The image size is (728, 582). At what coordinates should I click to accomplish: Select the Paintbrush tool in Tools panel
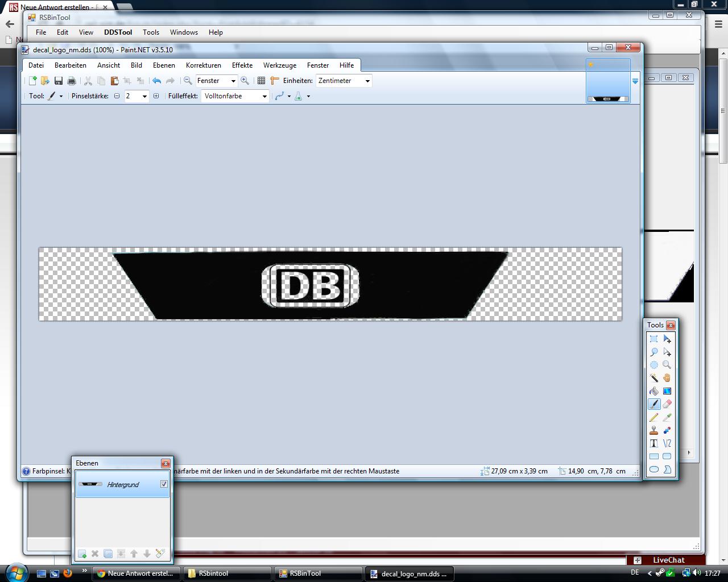tap(654, 404)
